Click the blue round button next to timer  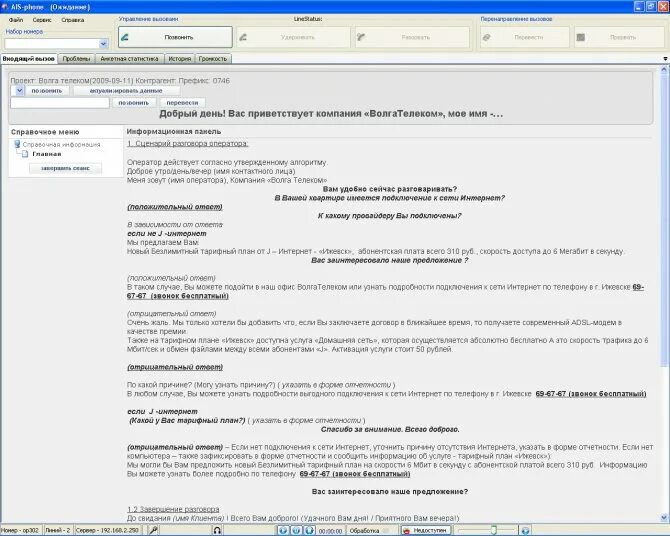click(309, 530)
